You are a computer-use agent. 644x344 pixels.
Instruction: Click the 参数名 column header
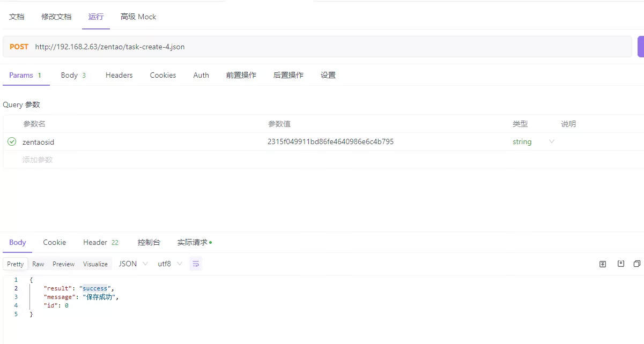click(34, 124)
